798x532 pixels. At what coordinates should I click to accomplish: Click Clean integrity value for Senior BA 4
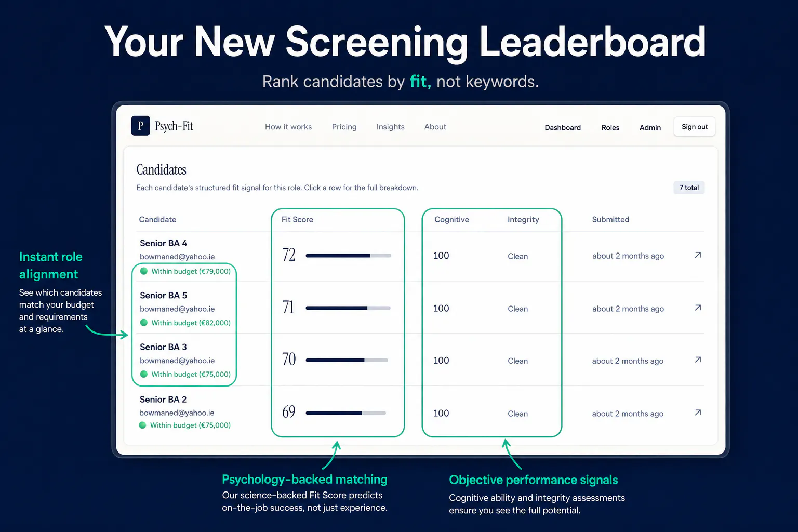click(517, 256)
